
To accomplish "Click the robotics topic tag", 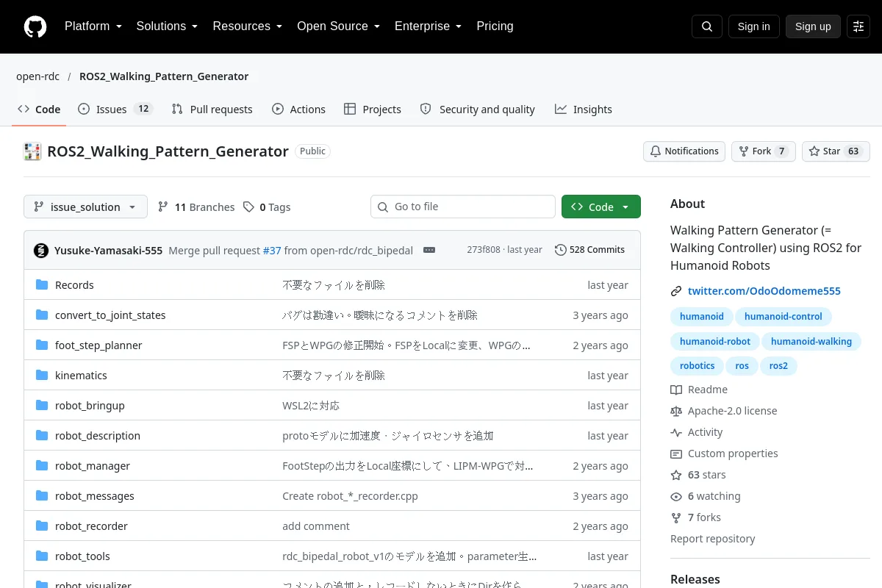I will coord(697,366).
